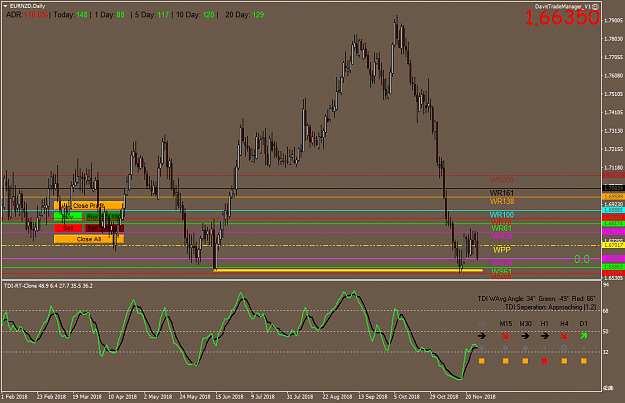Click the green 0.0 profit readout
The image size is (625, 403).
582,259
